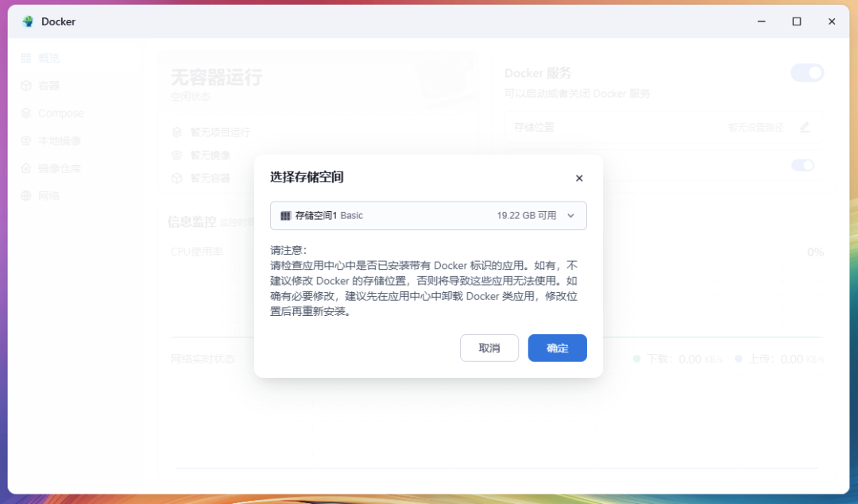This screenshot has height=504, width=858.
Task: Click the CPU使用率 label
Action: 197,252
